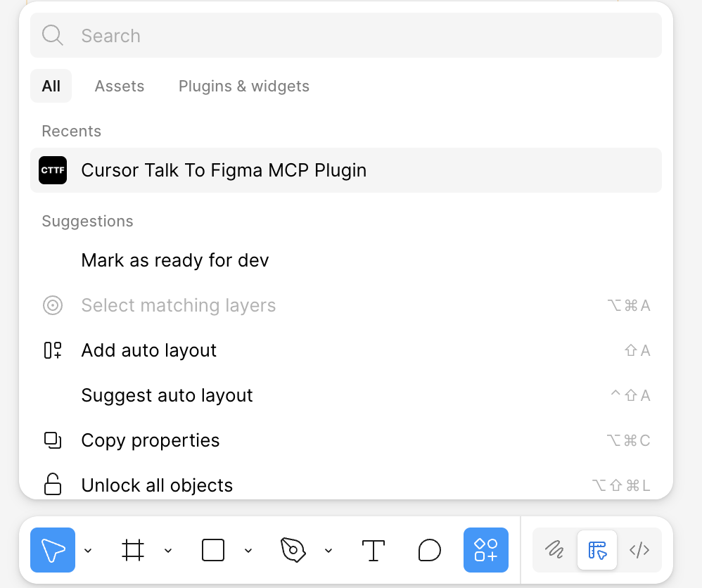Image resolution: width=702 pixels, height=588 pixels.
Task: Select the All tab
Action: 51,86
